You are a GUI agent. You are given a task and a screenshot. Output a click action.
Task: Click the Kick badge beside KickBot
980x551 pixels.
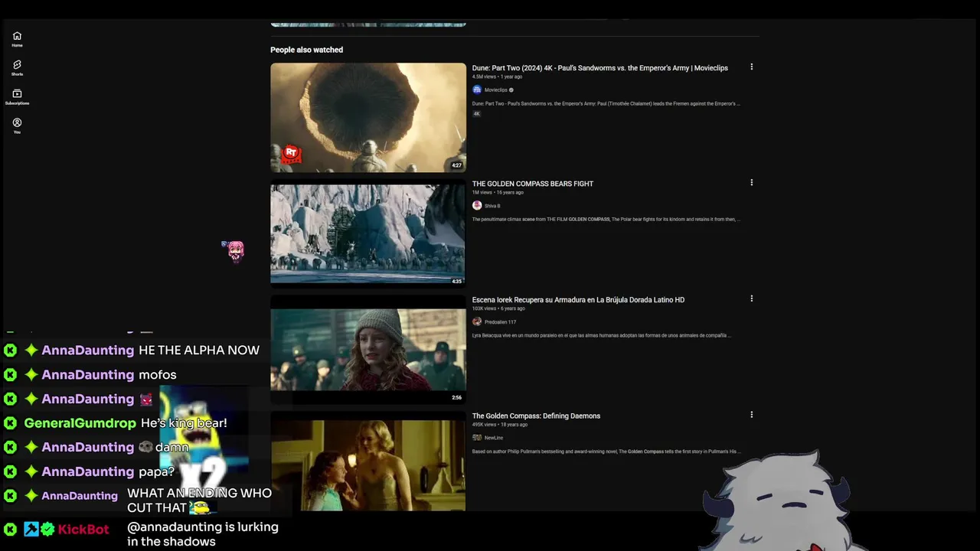pyautogui.click(x=11, y=529)
